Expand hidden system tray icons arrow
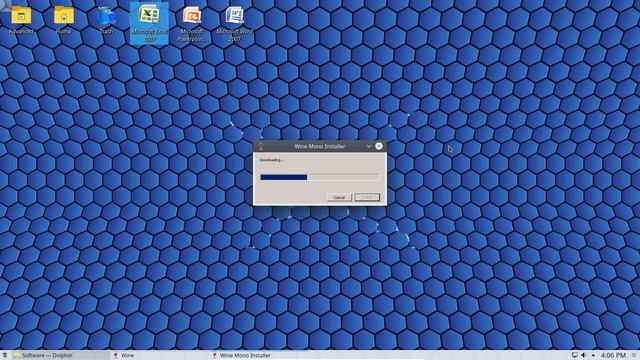 [x=593, y=355]
